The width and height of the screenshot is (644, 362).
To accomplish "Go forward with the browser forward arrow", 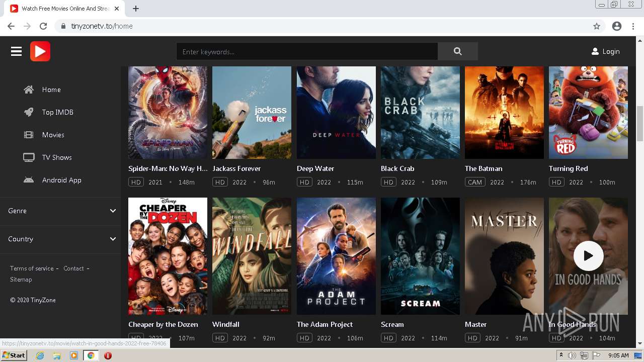I will coord(27,26).
